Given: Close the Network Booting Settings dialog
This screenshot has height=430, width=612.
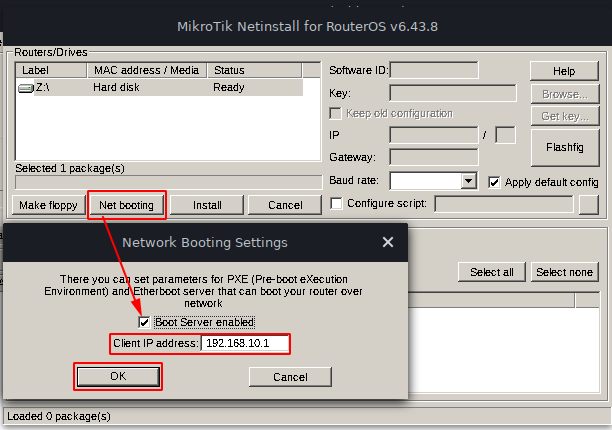Looking at the screenshot, I should (x=388, y=242).
